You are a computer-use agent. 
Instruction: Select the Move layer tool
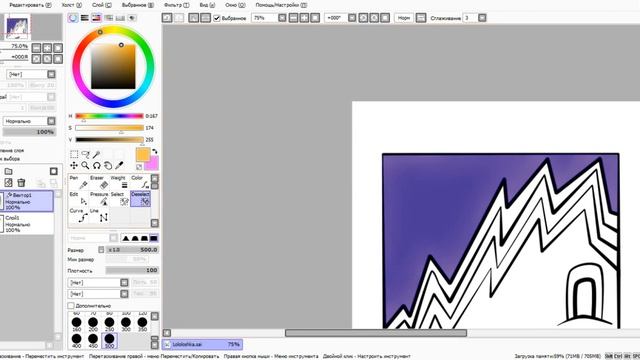(x=74, y=165)
